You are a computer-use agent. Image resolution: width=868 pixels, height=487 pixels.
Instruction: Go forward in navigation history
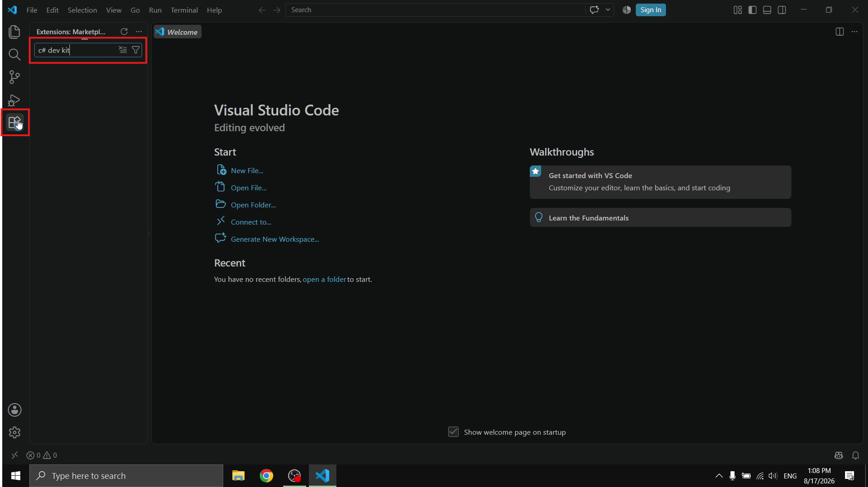[x=277, y=10]
